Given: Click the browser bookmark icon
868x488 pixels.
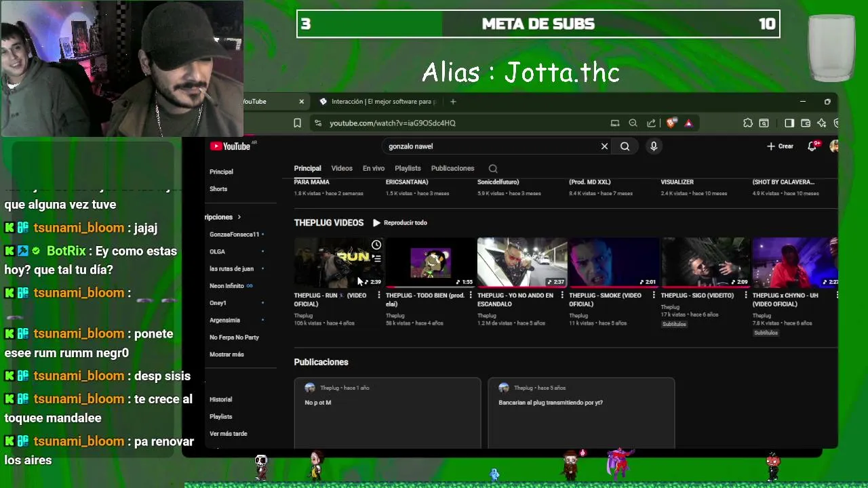Looking at the screenshot, I should (x=297, y=123).
